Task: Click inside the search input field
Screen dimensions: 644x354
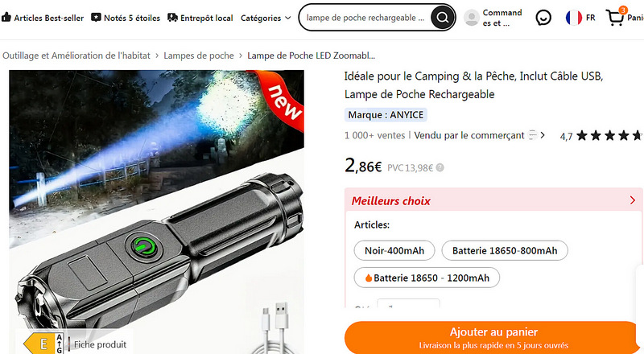Action: (365, 18)
